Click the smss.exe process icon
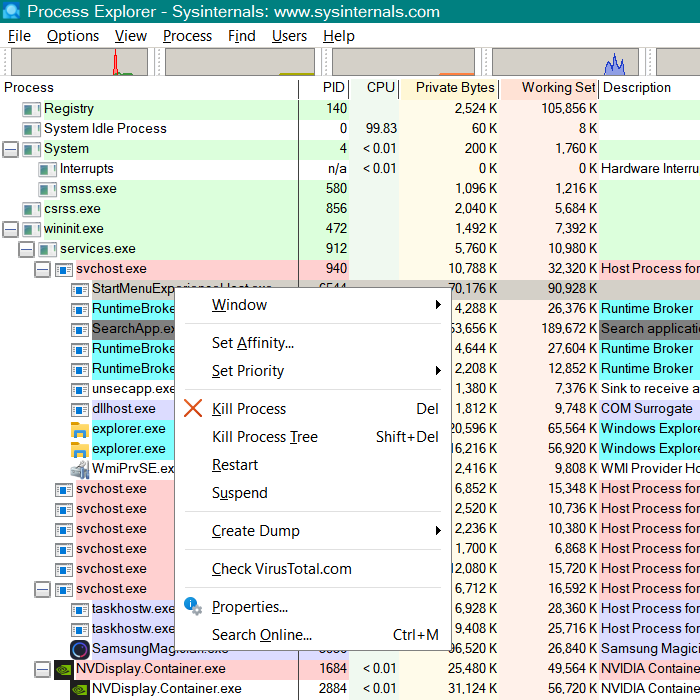 pos(47,189)
